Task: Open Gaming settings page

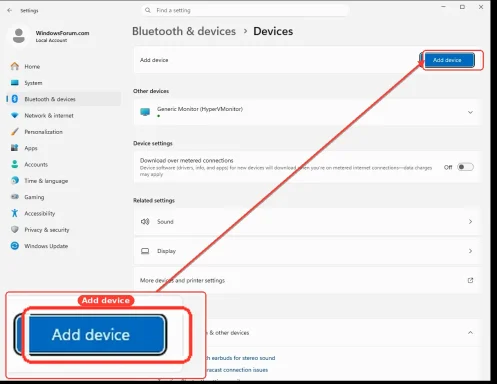Action: [x=64, y=197]
